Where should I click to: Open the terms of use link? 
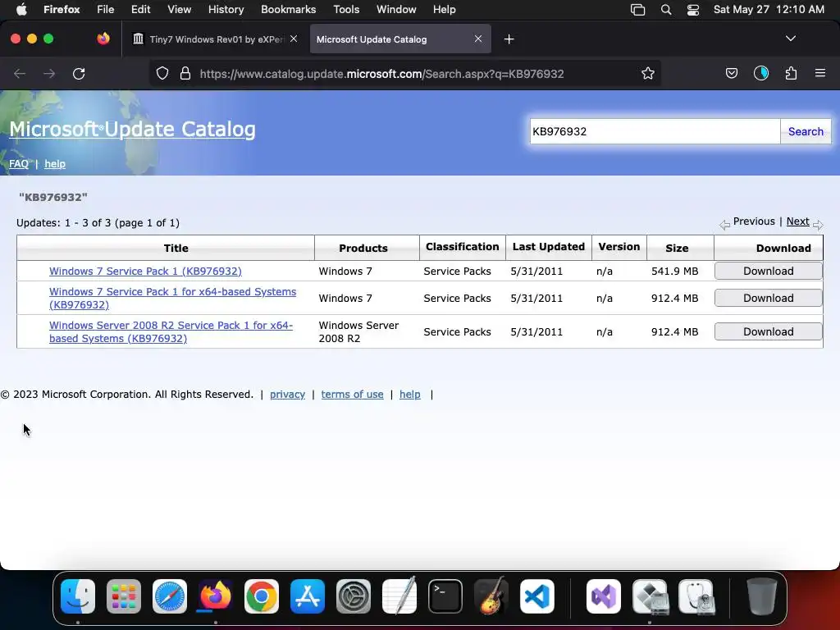[352, 395]
